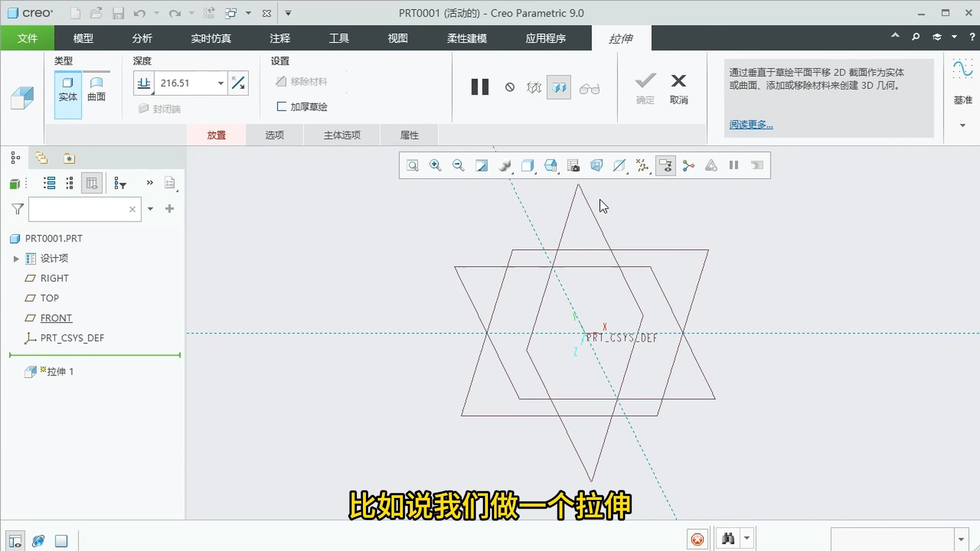980x551 pixels.
Task: Select the Zoom In tool
Action: pyautogui.click(x=435, y=165)
